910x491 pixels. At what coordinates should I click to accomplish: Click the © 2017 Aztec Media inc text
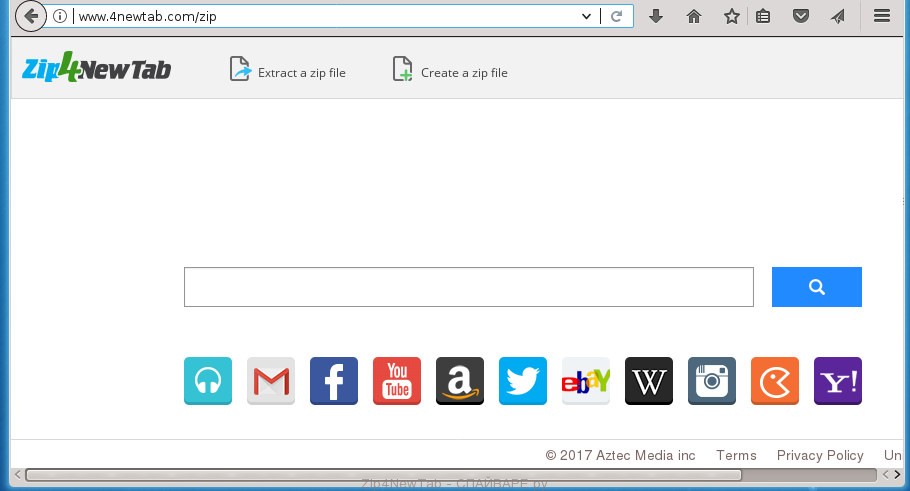tap(620, 455)
